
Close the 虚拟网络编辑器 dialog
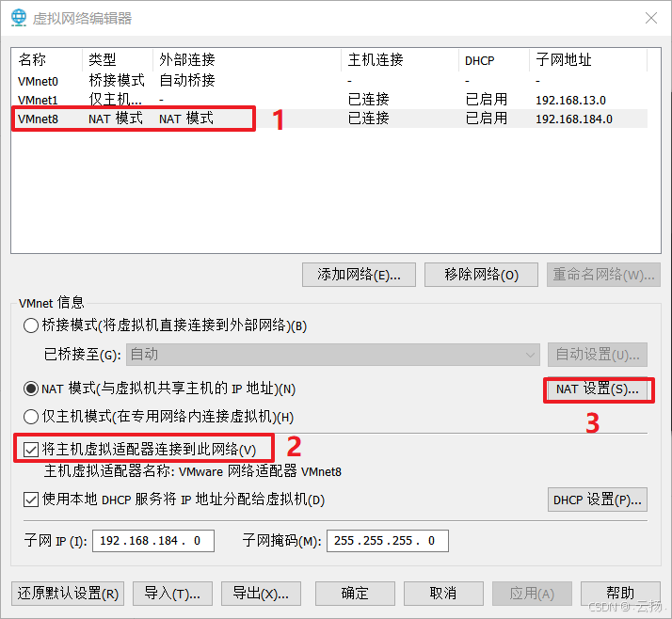coord(651,18)
